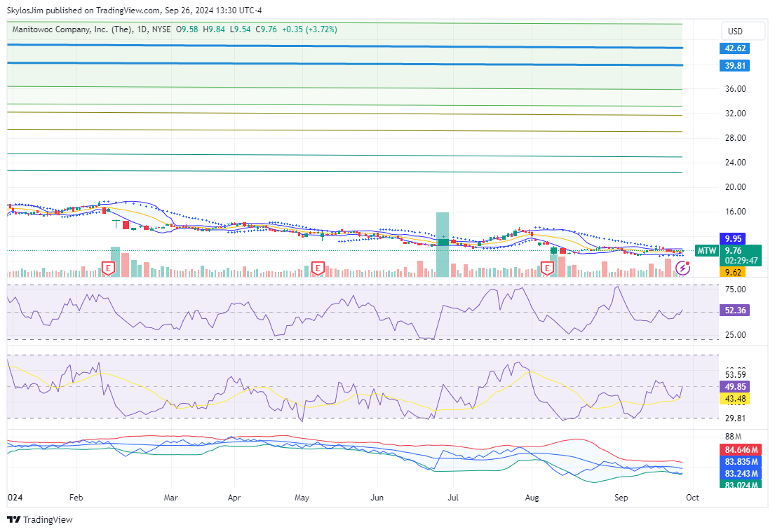
Task: Click the tall teal volume bar before July
Action: pyautogui.click(x=443, y=245)
